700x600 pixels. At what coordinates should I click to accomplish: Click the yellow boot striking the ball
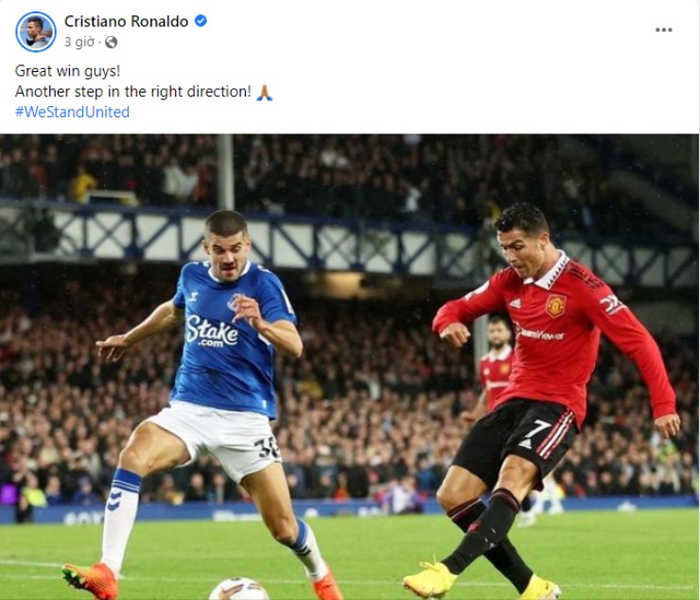[x=429, y=579]
